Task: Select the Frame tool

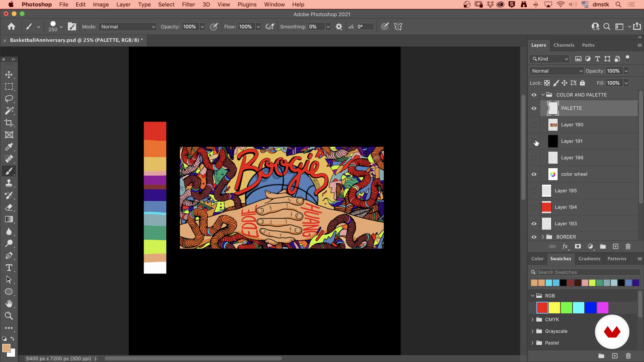Action: [9, 135]
